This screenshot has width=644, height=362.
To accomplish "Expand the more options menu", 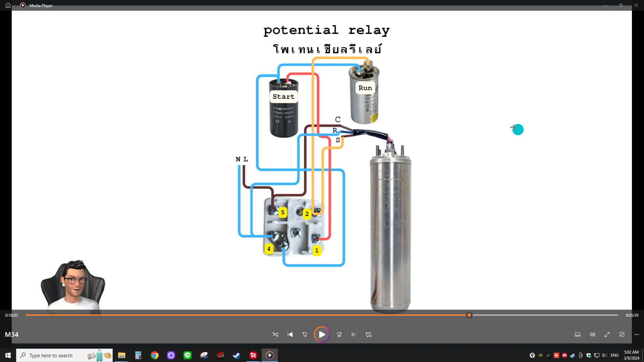I will click(x=637, y=335).
